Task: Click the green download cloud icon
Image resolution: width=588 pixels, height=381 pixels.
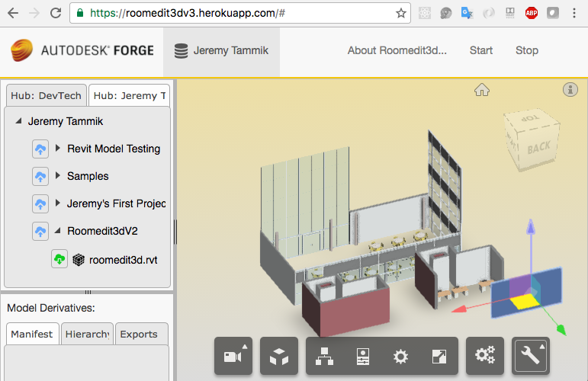Action: pos(59,259)
